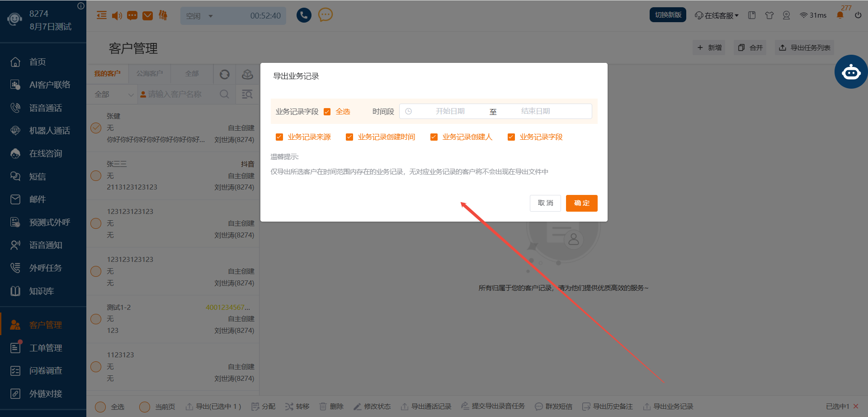Viewport: 868px width, 417px height.
Task: Expand the 在线客服 dropdown menu
Action: 717,15
